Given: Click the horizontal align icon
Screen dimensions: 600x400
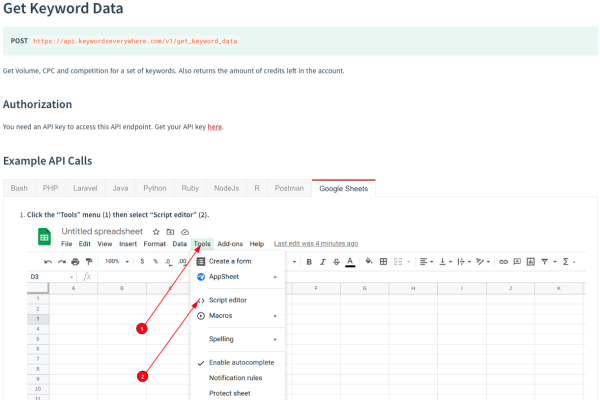Looking at the screenshot, I should click(423, 262).
